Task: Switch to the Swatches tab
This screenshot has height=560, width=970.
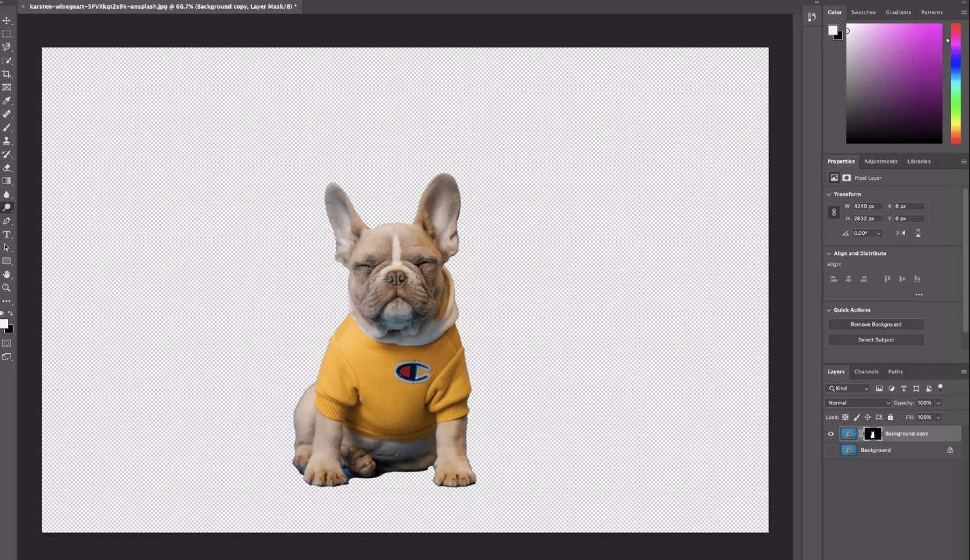Action: tap(863, 12)
